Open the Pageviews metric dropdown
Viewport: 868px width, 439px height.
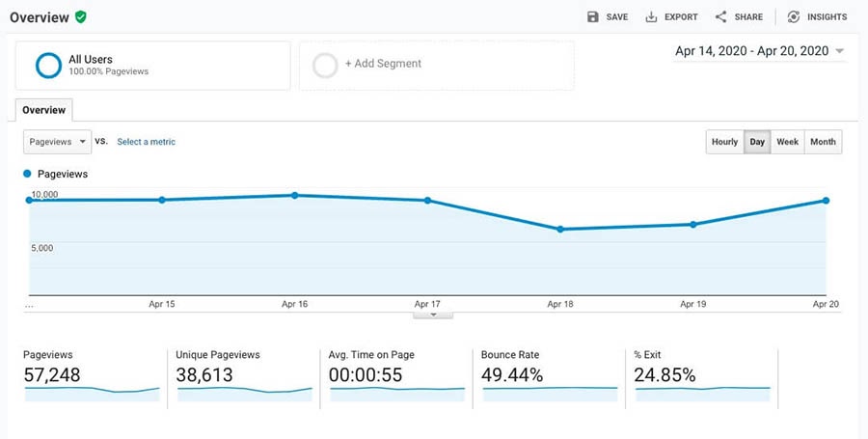[57, 142]
